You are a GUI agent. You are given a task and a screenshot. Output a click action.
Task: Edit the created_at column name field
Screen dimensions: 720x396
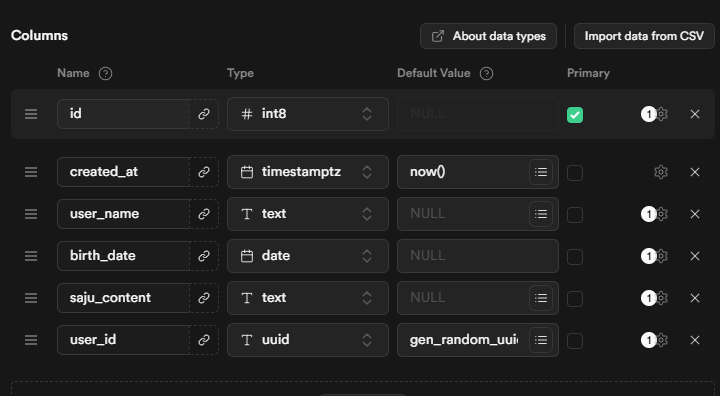click(x=123, y=172)
